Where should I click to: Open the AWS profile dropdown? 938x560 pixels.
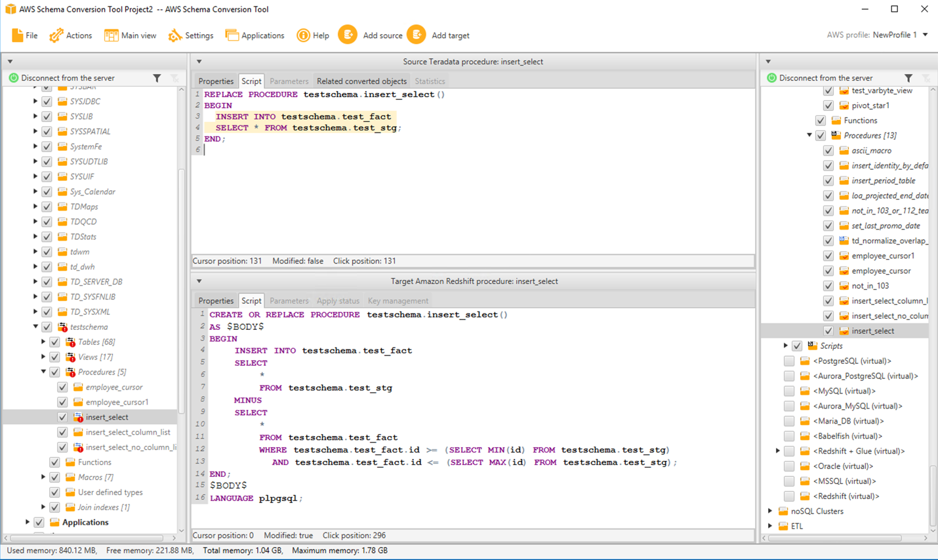tap(925, 35)
